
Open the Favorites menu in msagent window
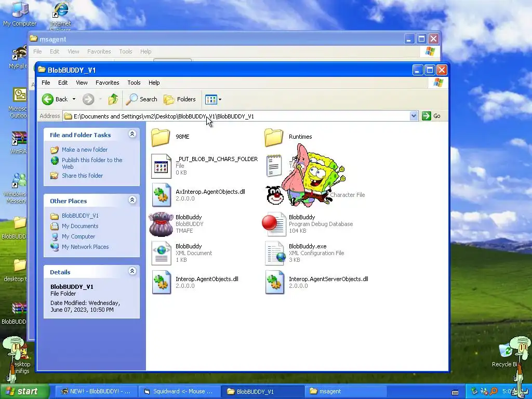[x=99, y=51]
